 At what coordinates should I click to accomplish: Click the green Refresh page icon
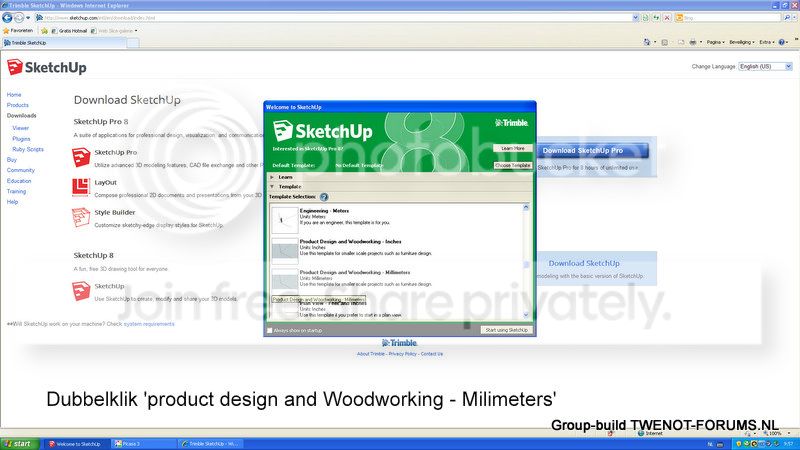(656, 18)
